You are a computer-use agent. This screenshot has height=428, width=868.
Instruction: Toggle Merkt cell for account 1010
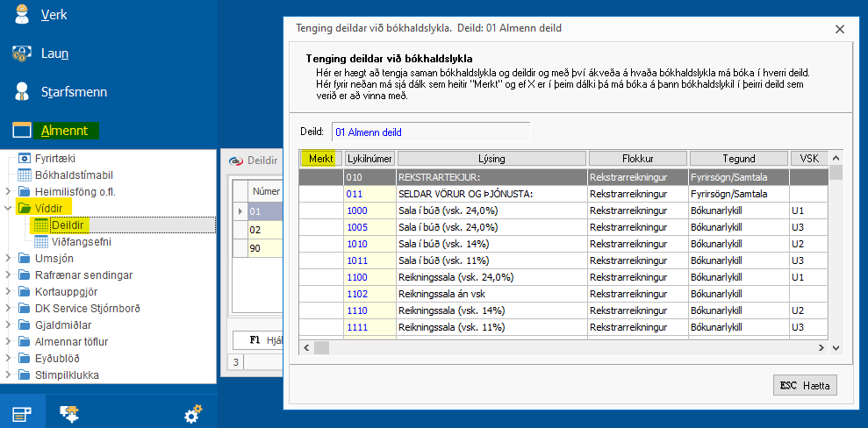tap(320, 244)
